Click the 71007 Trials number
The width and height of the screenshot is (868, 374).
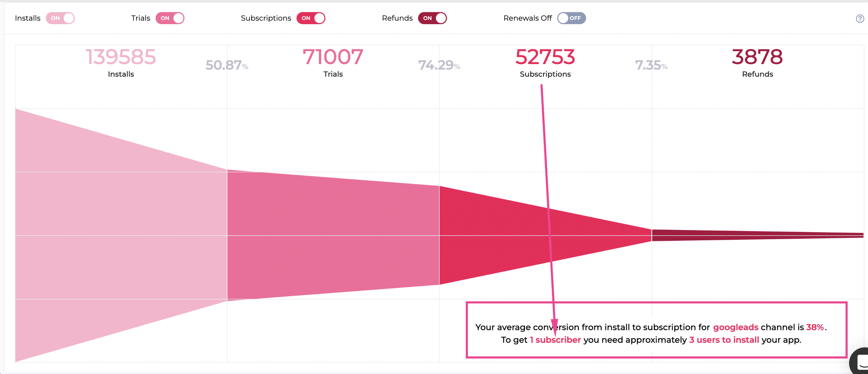click(x=333, y=57)
